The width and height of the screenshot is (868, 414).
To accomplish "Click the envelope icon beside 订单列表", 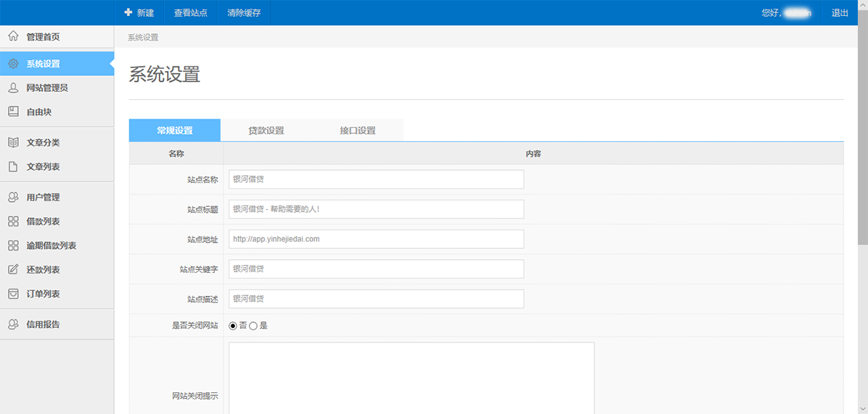I will tap(13, 294).
